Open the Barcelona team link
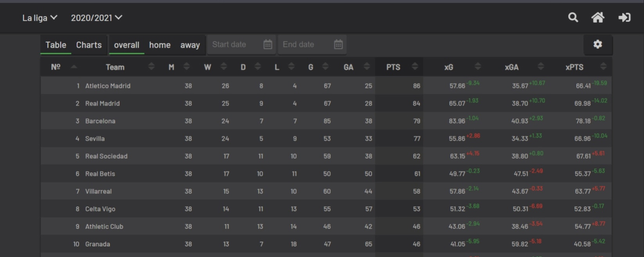This screenshot has width=644, height=257. (100, 121)
